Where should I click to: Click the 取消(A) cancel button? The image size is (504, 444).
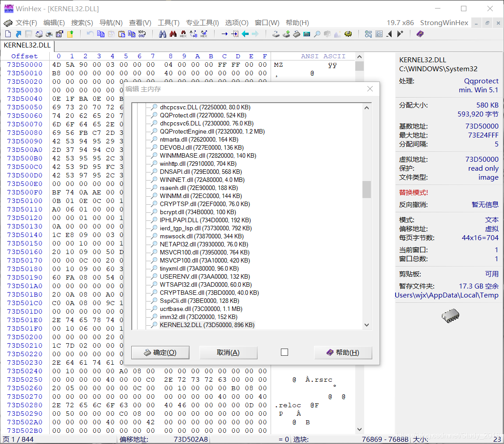[228, 352]
